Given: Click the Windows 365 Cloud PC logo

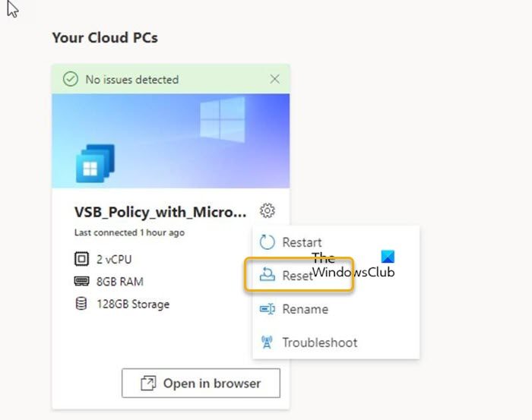Looking at the screenshot, I should pyautogui.click(x=95, y=163).
